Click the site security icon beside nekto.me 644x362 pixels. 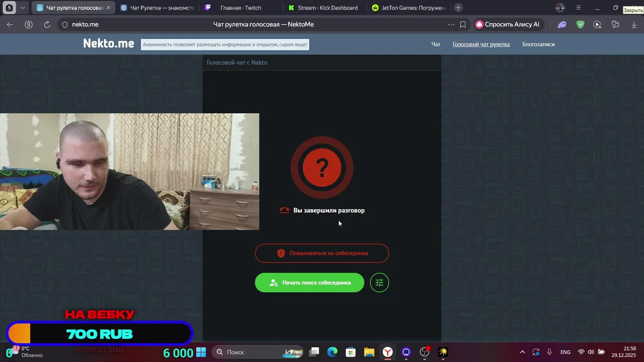[64, 24]
